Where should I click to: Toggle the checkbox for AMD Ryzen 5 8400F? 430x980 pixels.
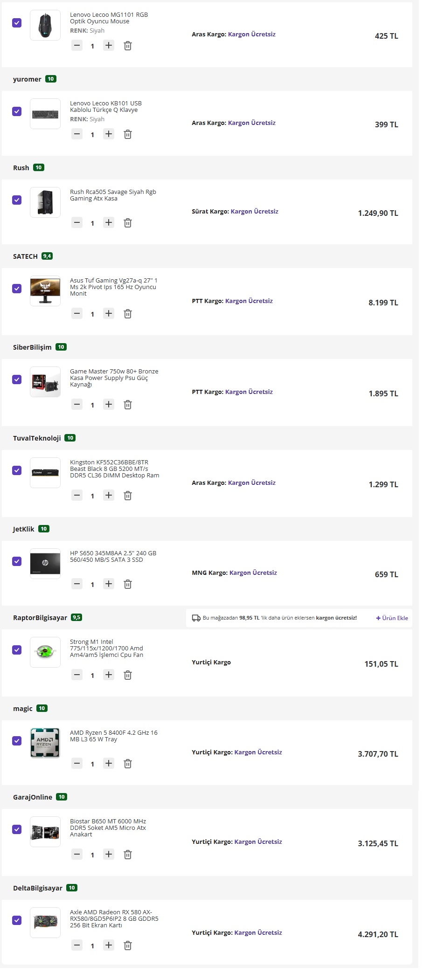pyautogui.click(x=17, y=741)
